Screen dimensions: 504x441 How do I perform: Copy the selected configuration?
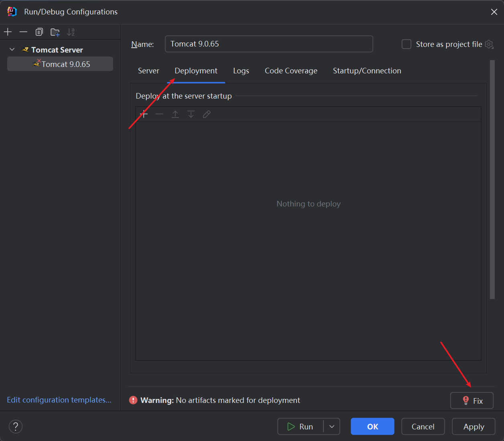[39, 32]
